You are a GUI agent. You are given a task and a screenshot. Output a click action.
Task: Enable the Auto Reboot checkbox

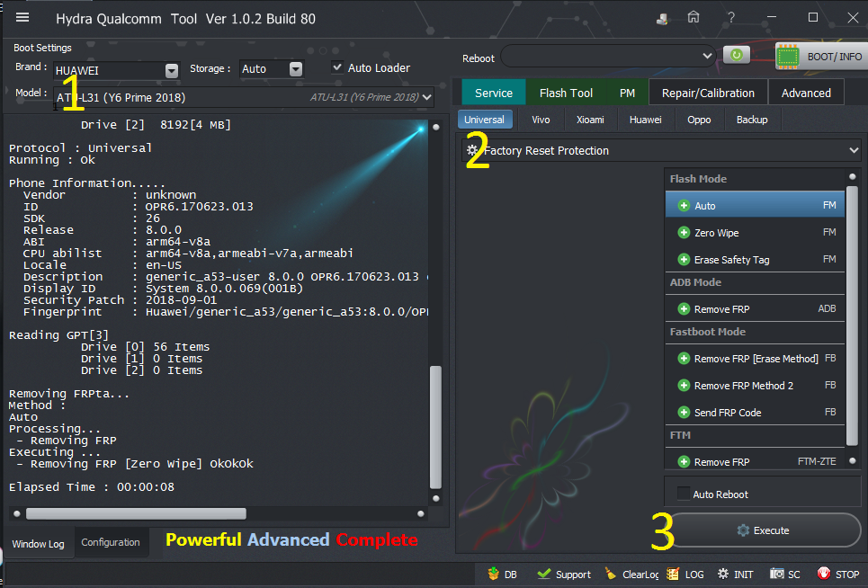pyautogui.click(x=684, y=494)
